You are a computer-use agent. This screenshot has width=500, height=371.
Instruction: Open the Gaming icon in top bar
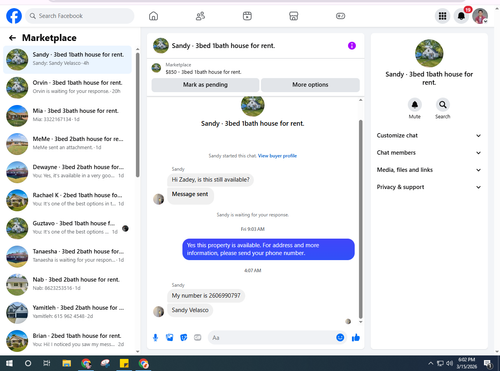coord(340,16)
